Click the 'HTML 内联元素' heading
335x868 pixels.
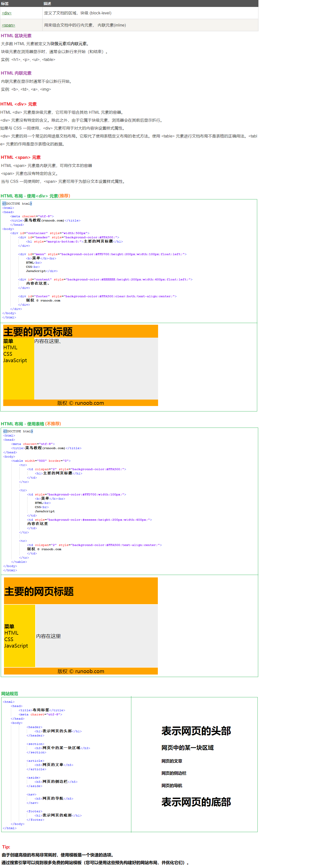16,73
